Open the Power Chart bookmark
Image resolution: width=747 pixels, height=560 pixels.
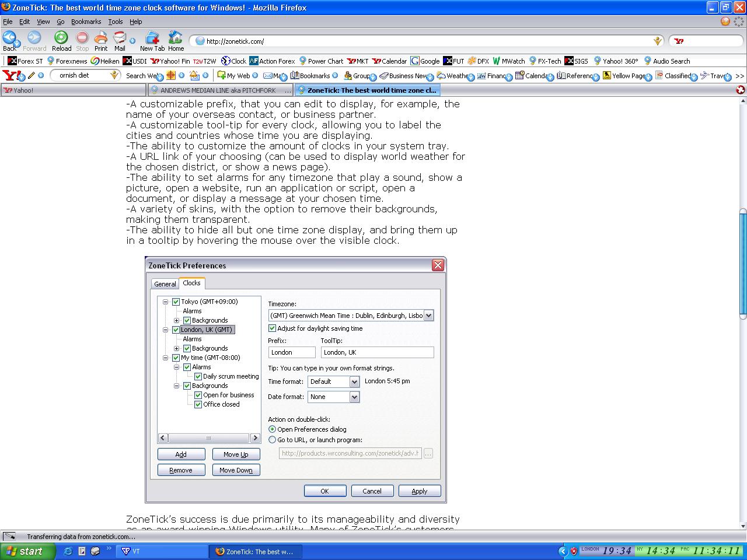[321, 61]
